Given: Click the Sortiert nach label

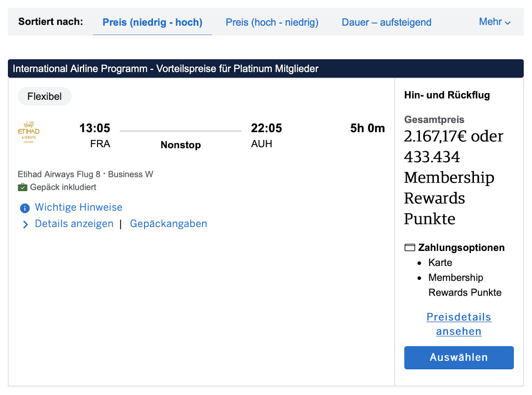Looking at the screenshot, I should (51, 21).
